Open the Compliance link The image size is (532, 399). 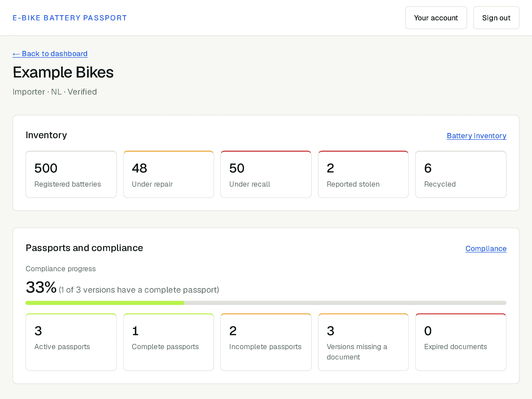tap(486, 249)
